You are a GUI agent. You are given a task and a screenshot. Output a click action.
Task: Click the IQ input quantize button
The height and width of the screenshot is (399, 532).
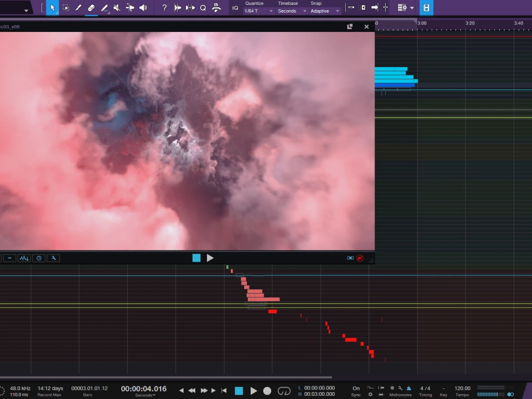[235, 8]
